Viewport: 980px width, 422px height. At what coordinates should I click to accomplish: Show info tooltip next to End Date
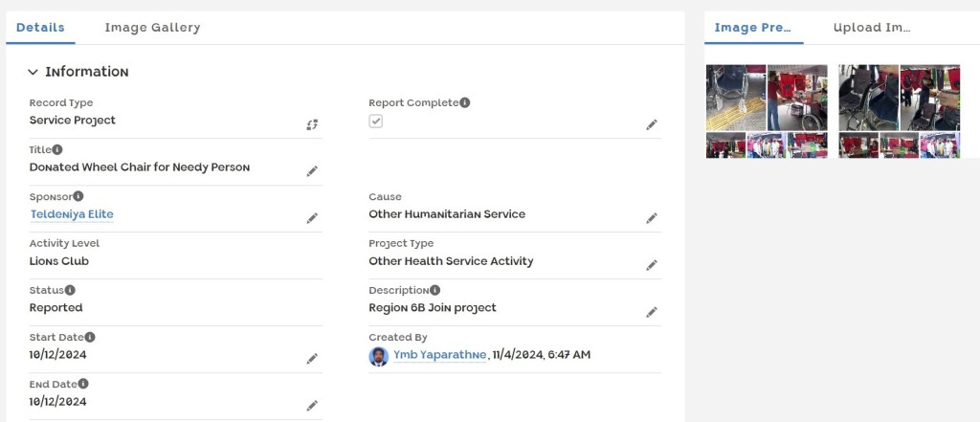[83, 384]
